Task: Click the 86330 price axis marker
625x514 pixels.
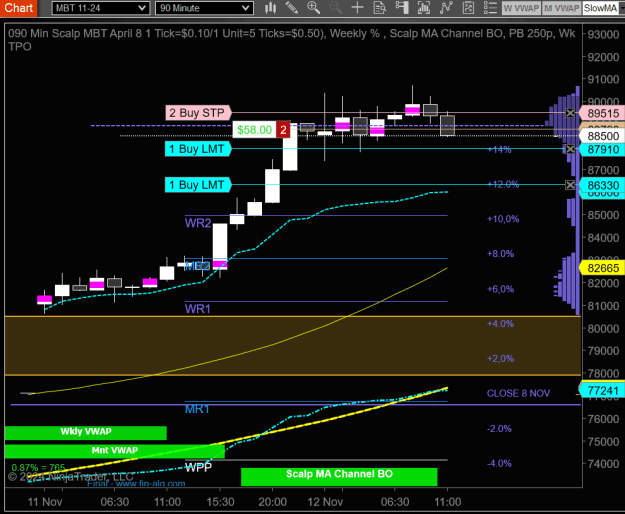Action: [x=602, y=185]
